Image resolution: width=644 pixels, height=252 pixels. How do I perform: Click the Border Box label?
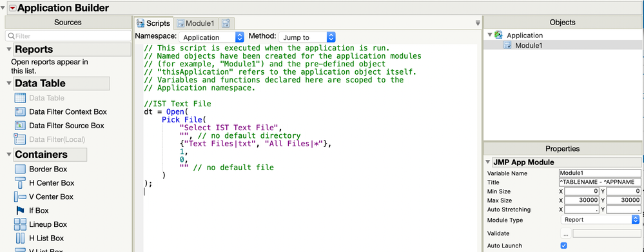tap(48, 169)
